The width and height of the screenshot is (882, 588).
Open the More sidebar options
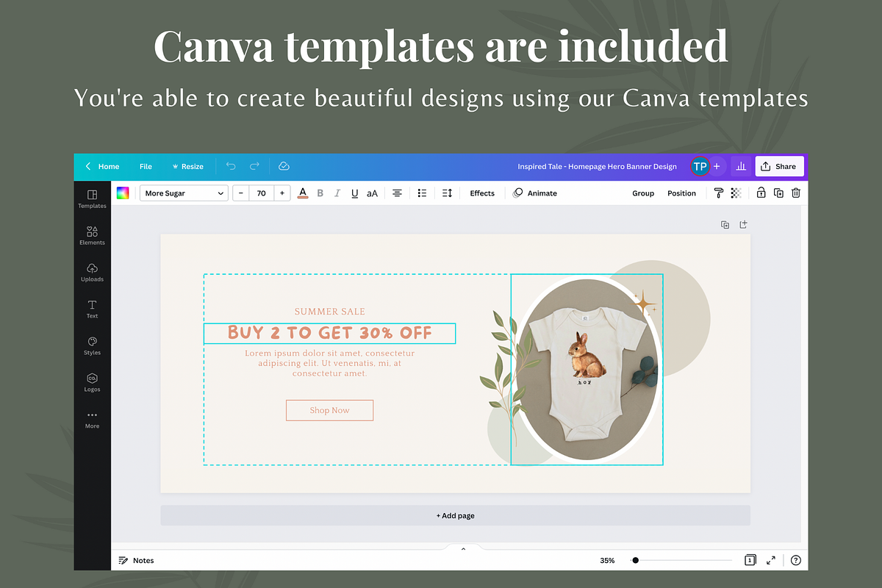point(92,419)
